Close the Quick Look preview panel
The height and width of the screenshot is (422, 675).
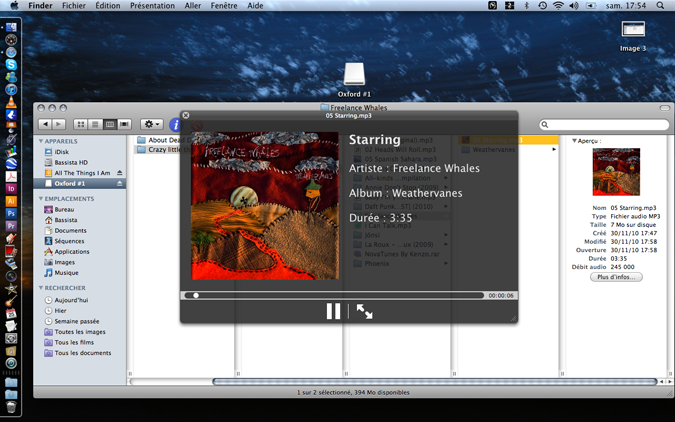186,115
